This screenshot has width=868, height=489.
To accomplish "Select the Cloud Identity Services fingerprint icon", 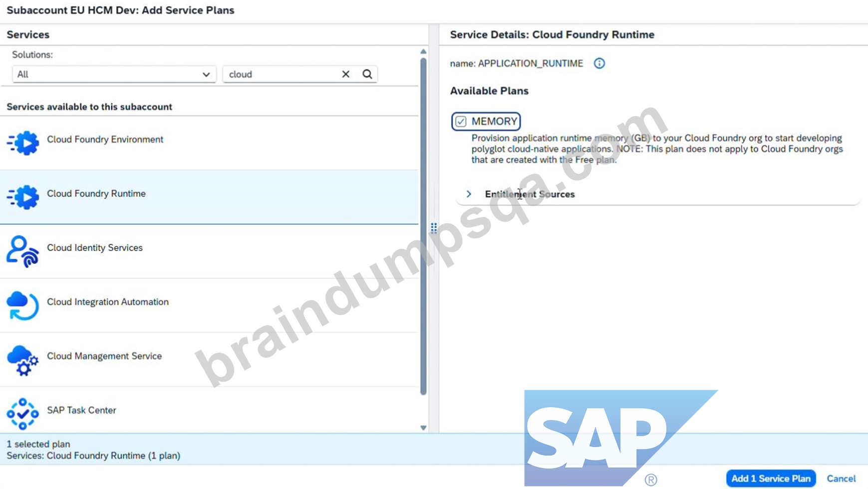I will [x=22, y=251].
